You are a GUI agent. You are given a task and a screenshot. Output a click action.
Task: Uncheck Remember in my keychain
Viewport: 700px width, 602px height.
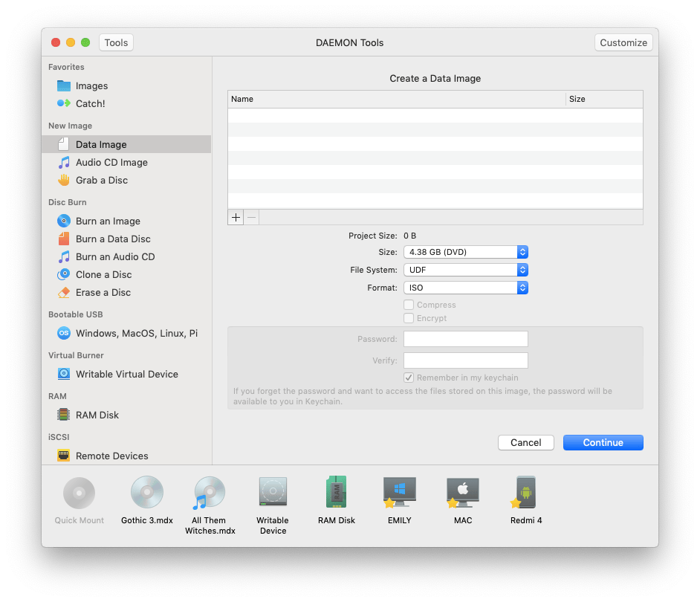[409, 378]
